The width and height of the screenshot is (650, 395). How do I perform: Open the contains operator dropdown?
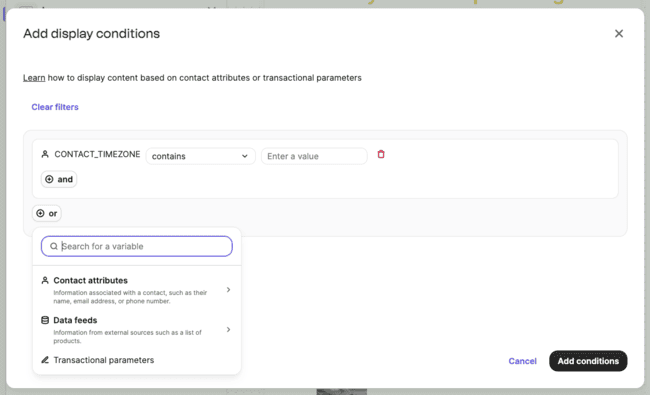click(x=200, y=156)
